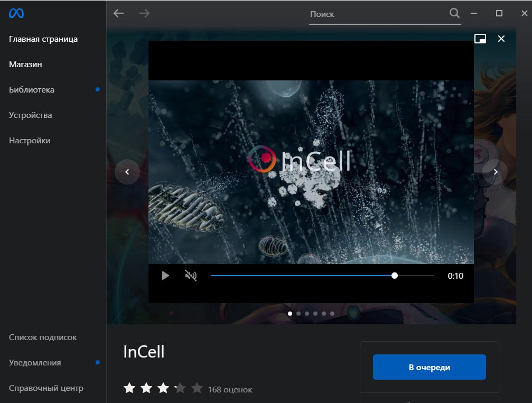Screen dimensions: 532x403
Task: Open Настройки in sidebar
Action: click(x=30, y=141)
